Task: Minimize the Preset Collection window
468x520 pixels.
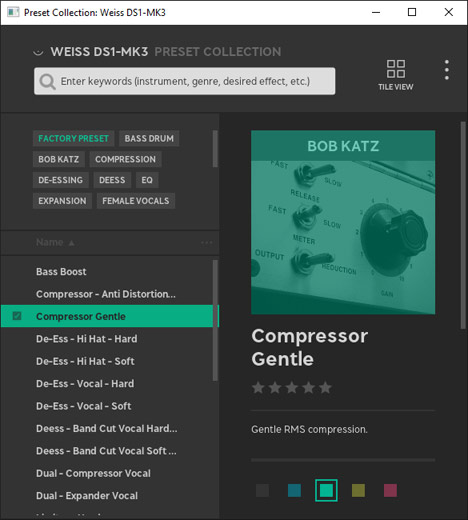Action: [376, 13]
